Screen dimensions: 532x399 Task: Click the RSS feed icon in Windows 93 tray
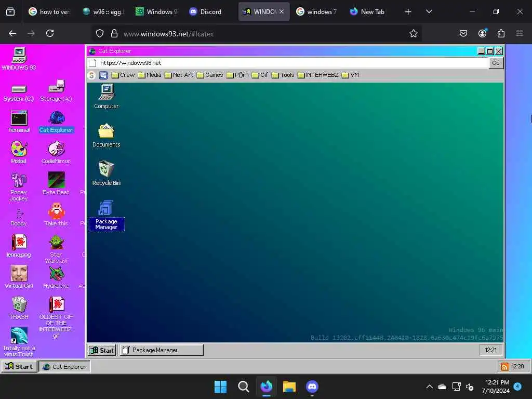coord(504,367)
